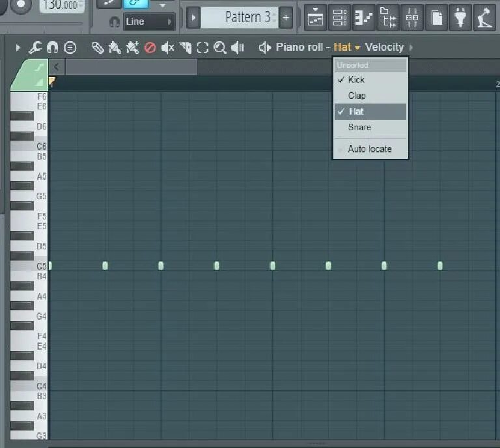
Task: Choose the Select marquee tool
Action: [202, 48]
